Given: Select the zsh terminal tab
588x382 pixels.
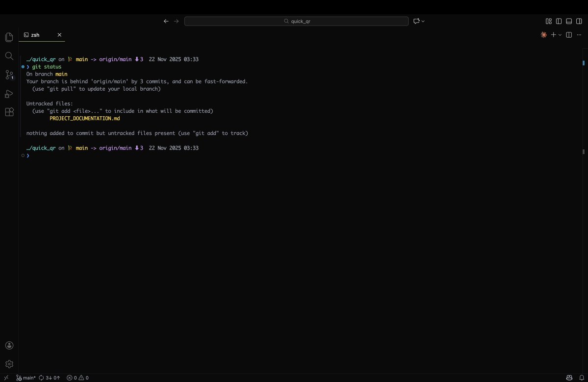Looking at the screenshot, I should (x=34, y=35).
